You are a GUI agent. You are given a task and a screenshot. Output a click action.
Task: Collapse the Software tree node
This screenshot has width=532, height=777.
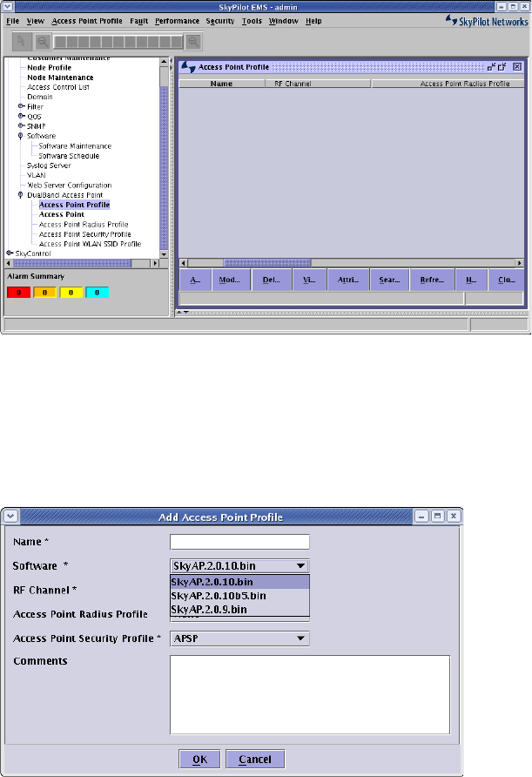pyautogui.click(x=20, y=136)
